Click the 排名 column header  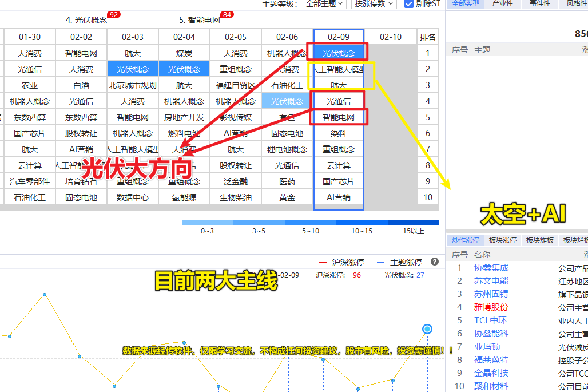[x=427, y=37]
